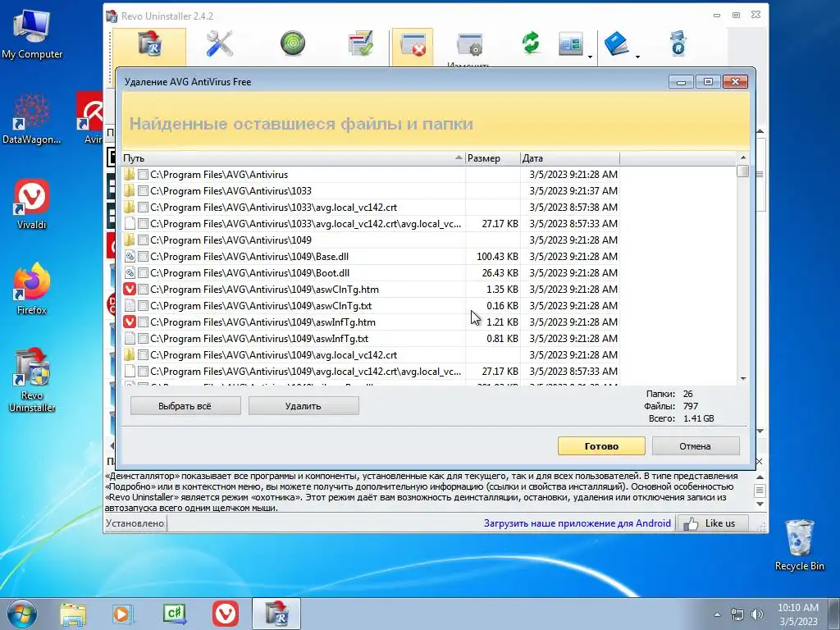Tick checkbox for C:\Program Files\AVG\Antivirus
This screenshot has width=840, height=630.
(143, 175)
